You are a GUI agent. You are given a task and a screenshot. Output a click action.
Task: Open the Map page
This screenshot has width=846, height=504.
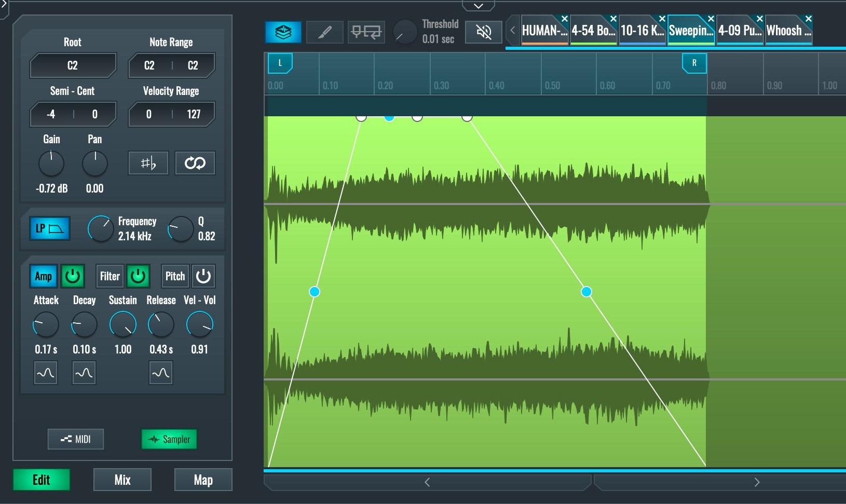point(203,480)
